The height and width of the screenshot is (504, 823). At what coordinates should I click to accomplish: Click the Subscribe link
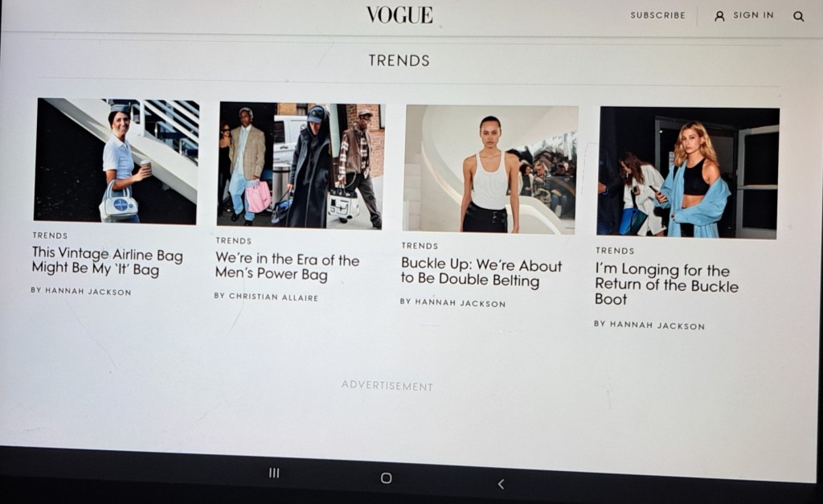tap(657, 15)
